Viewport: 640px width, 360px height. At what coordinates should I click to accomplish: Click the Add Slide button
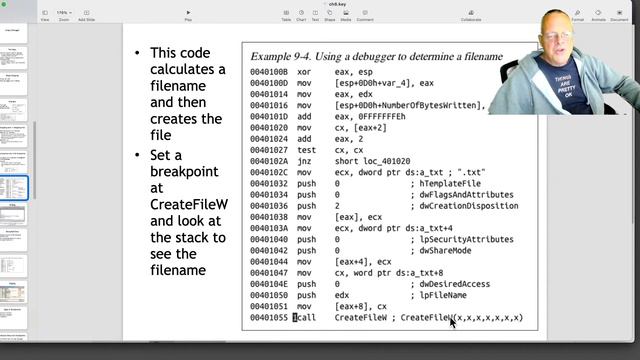pyautogui.click(x=87, y=16)
